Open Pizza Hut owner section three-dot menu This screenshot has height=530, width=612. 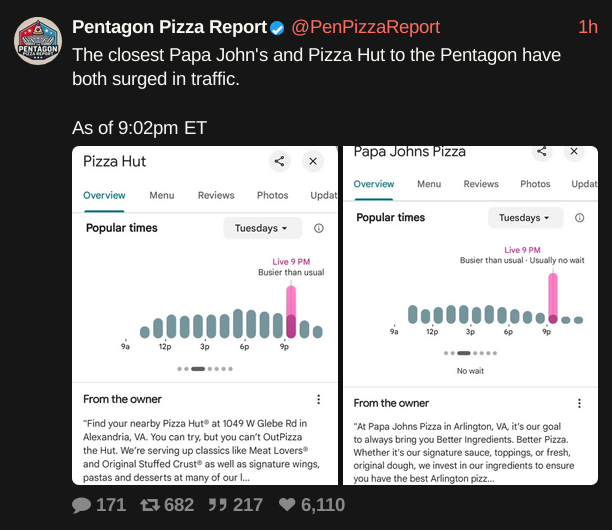(318, 399)
